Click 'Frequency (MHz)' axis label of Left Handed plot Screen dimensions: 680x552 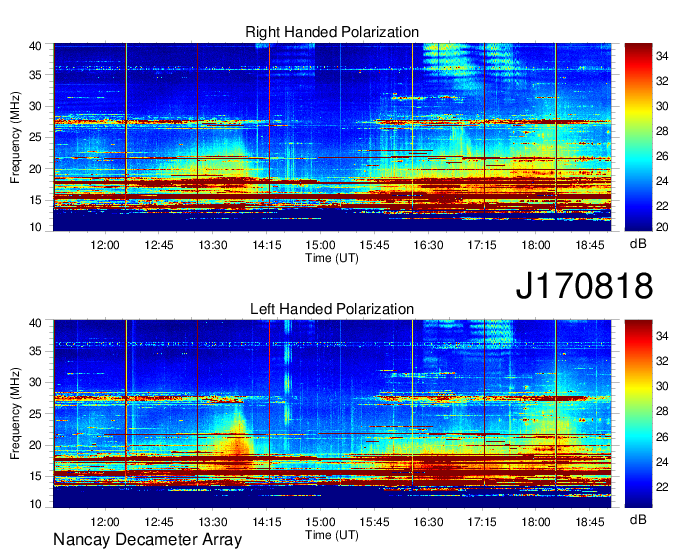[15, 414]
